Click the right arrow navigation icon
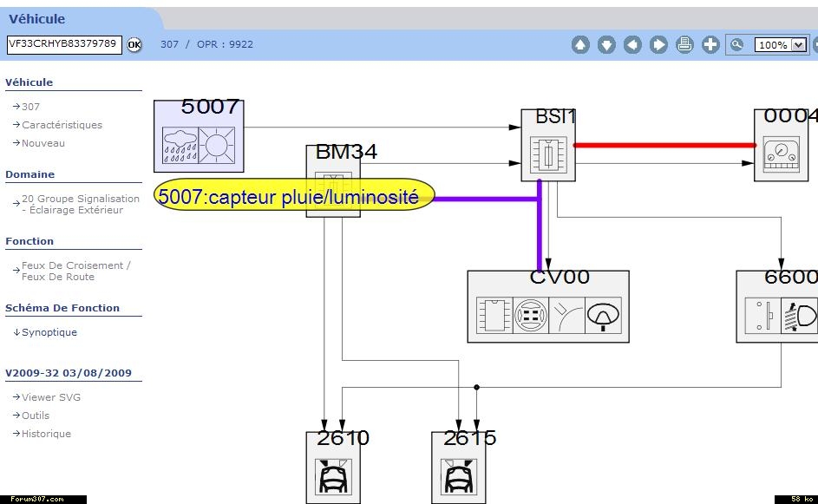Screen dimensions: 818x504 (658, 45)
